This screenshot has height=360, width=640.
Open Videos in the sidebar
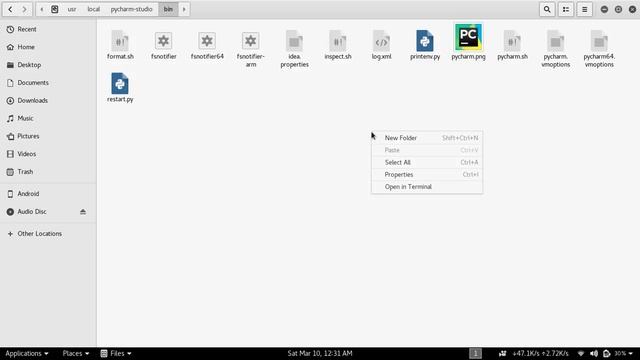(48, 154)
